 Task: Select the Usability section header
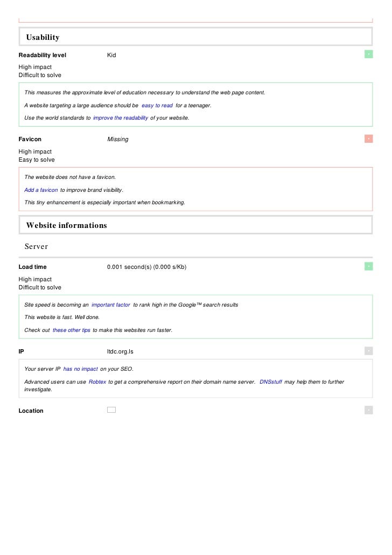[195, 37]
